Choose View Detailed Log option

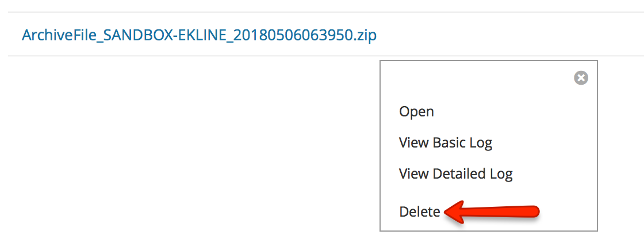pos(456,173)
